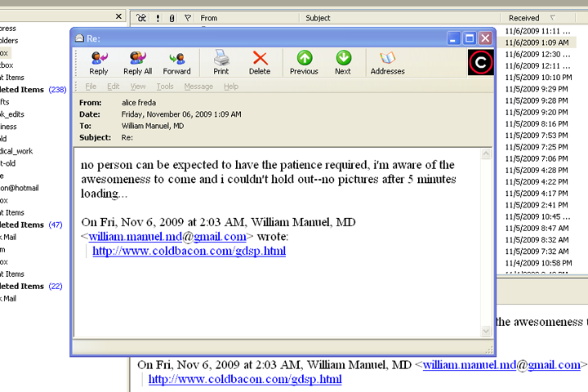The image size is (588, 392).
Task: Select the message received 11/5/2009 7:53 PM
Action: click(537, 136)
